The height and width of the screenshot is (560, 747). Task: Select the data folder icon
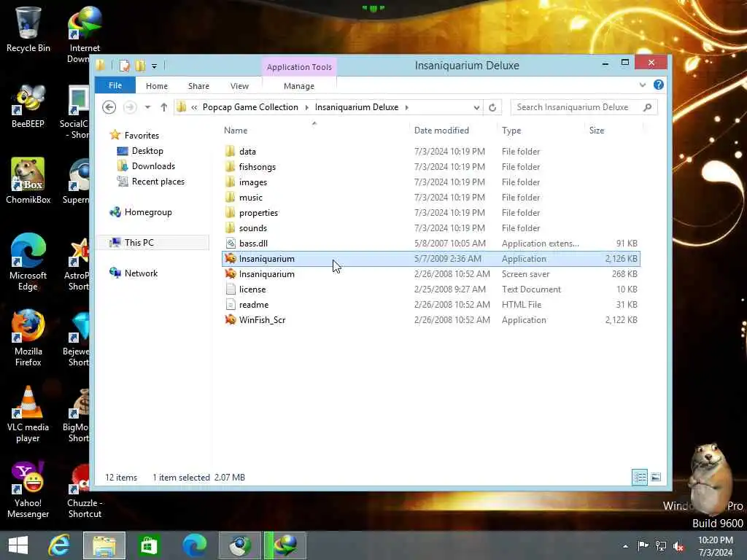[x=231, y=152]
